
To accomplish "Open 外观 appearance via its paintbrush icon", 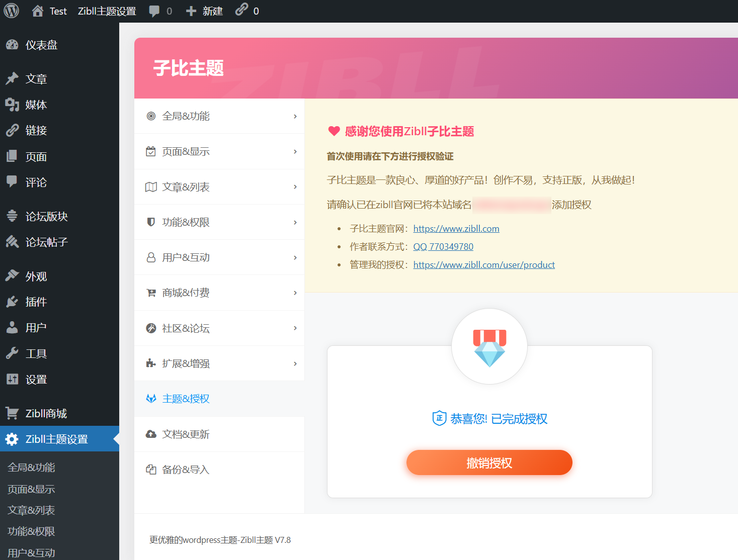I will tap(13, 275).
